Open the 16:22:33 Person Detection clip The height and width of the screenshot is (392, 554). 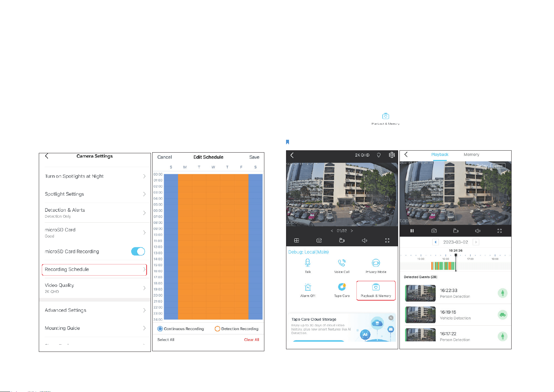pyautogui.click(x=455, y=293)
